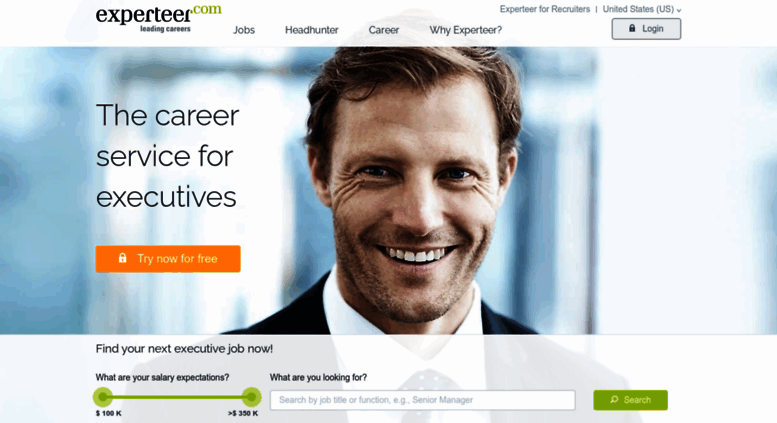Click Try now for free button
The image size is (777, 423).
tap(168, 259)
